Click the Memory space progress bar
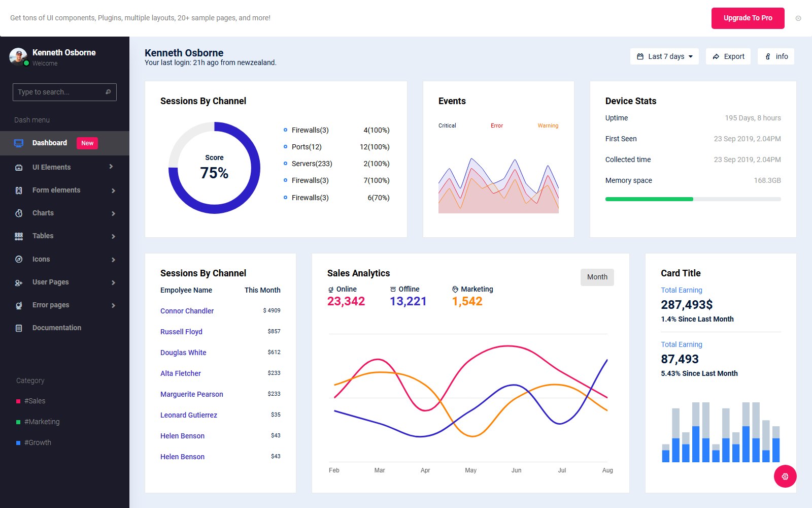 (x=693, y=199)
